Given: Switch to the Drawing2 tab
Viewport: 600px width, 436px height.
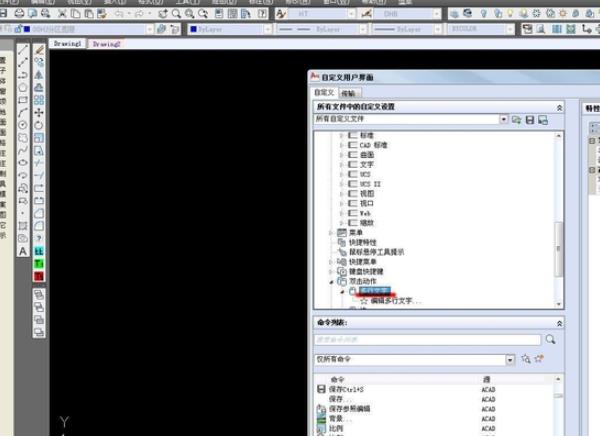Looking at the screenshot, I should click(x=106, y=45).
